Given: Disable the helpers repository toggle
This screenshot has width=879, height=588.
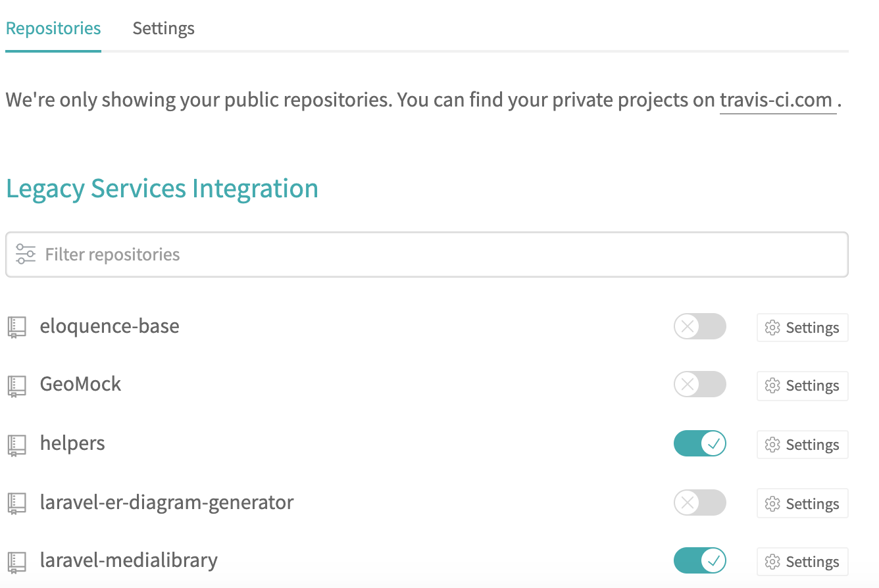Looking at the screenshot, I should click(x=699, y=443).
